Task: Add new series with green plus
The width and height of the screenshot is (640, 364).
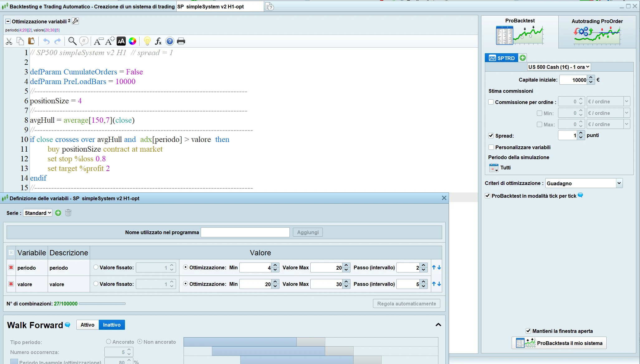Action: tap(58, 213)
